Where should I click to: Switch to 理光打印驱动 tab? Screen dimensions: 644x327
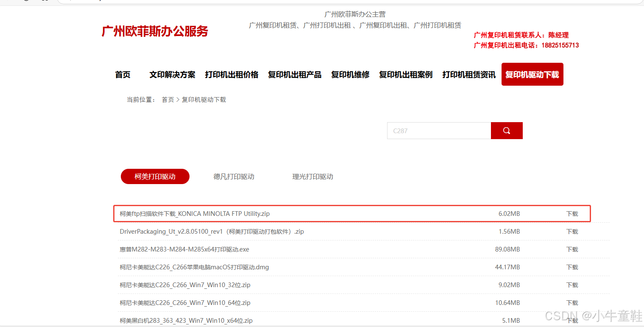[313, 176]
